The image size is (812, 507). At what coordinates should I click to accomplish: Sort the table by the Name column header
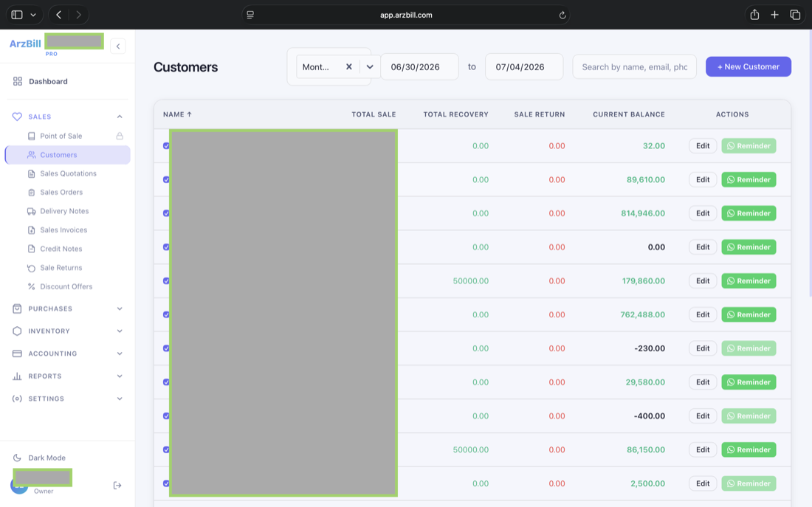coord(178,114)
